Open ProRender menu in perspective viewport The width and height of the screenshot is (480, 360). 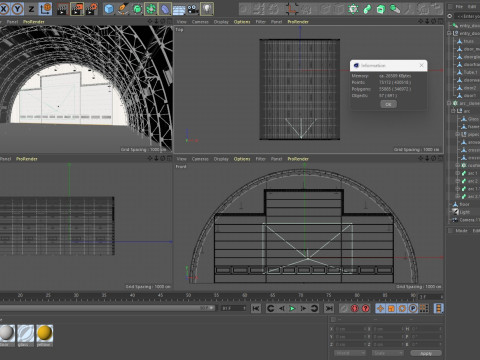[x=33, y=22]
